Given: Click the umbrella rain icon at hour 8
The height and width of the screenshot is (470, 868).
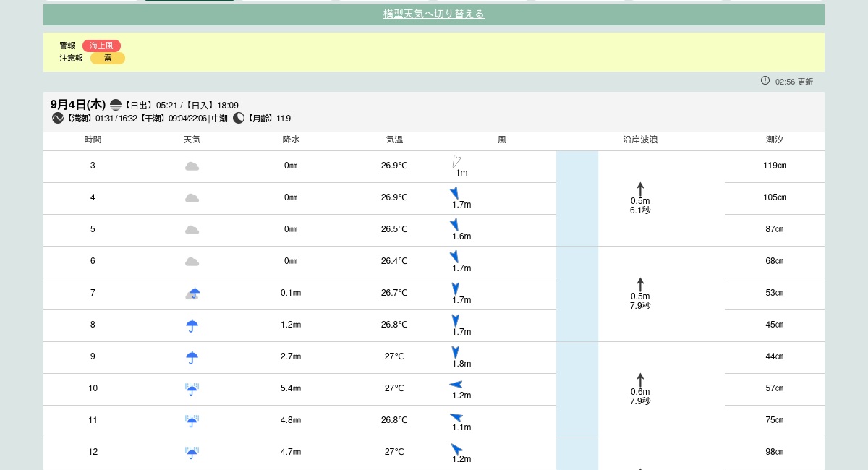Looking at the screenshot, I should 192,325.
